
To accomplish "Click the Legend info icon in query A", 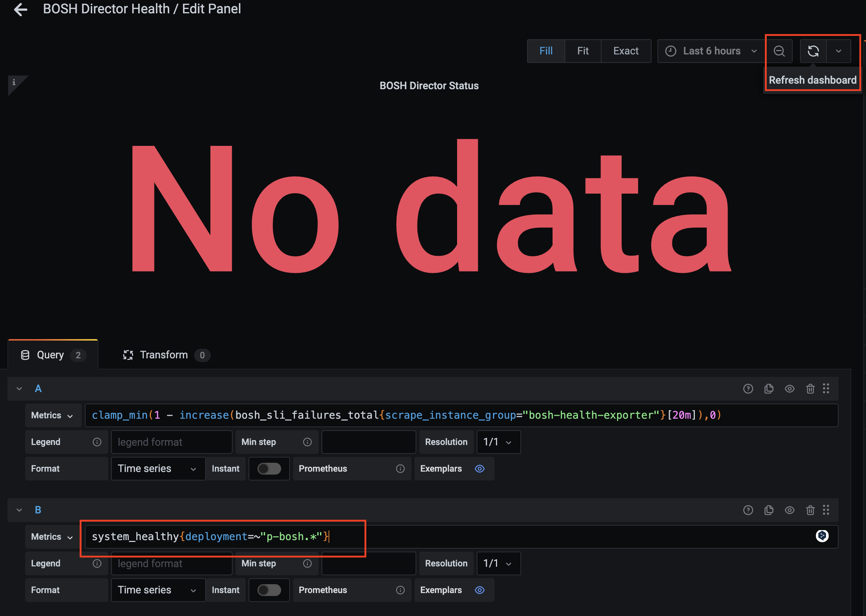I will click(97, 442).
